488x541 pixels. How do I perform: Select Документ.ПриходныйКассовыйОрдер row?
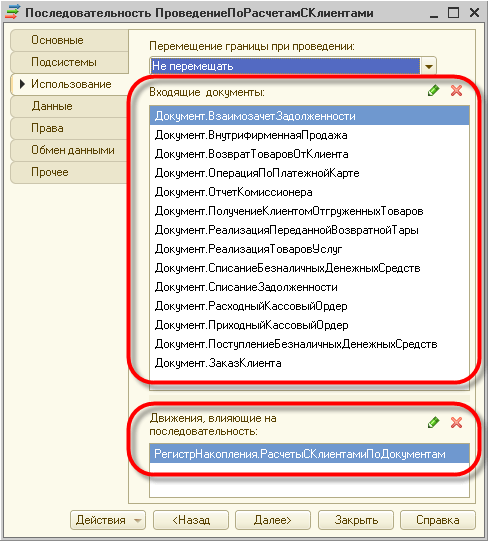pyautogui.click(x=309, y=325)
